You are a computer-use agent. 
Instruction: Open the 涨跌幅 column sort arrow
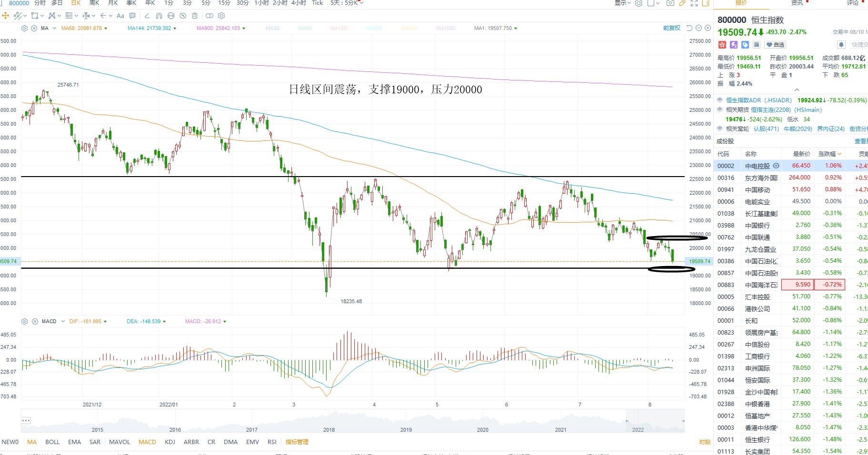click(x=839, y=154)
